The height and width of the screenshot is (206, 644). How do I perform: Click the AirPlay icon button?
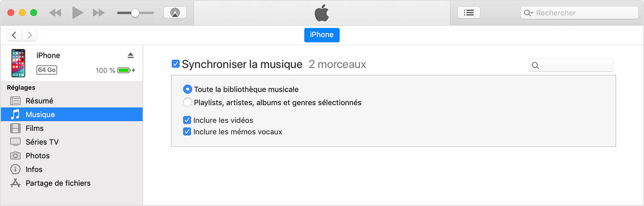tap(175, 13)
